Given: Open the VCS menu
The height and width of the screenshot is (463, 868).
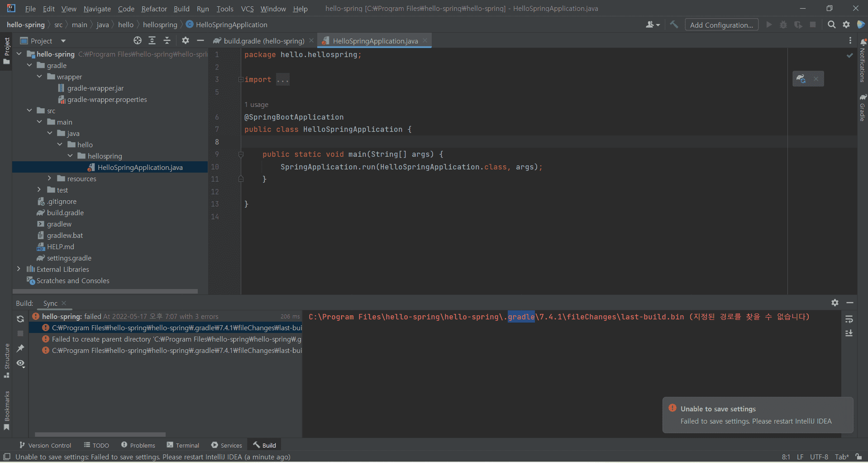Looking at the screenshot, I should coord(247,9).
